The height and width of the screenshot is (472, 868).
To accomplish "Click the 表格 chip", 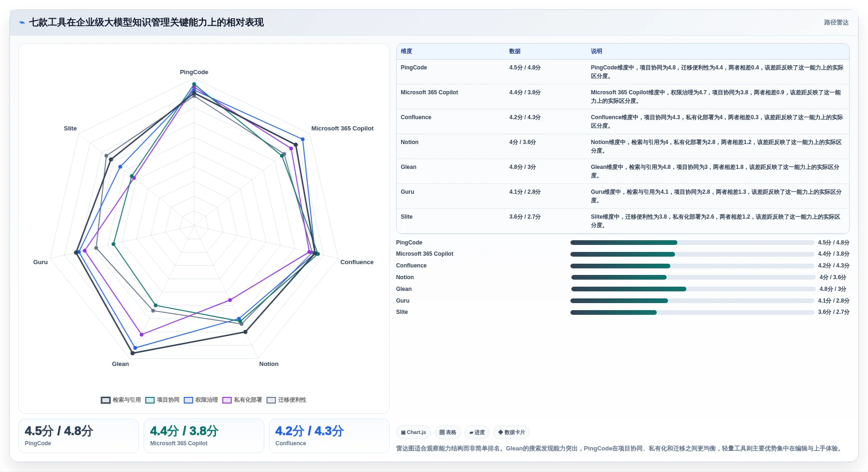I will [x=448, y=432].
